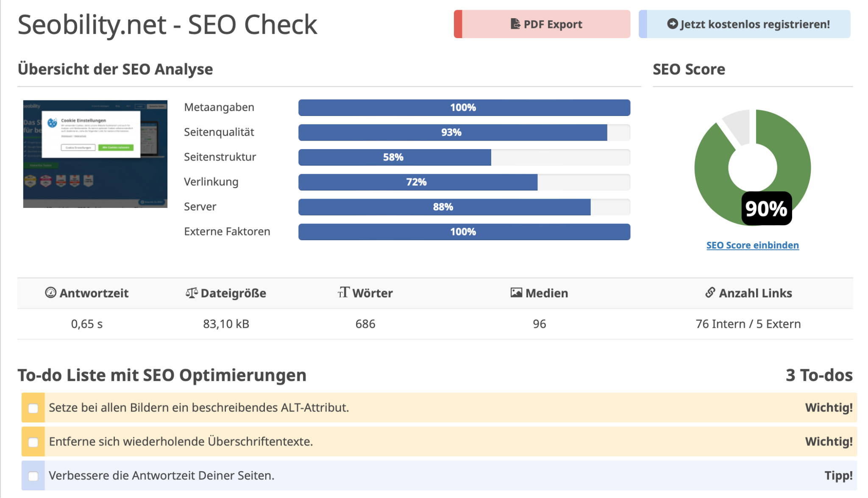Click the Dateigröße column header
This screenshot has width=868, height=498.
(x=226, y=293)
